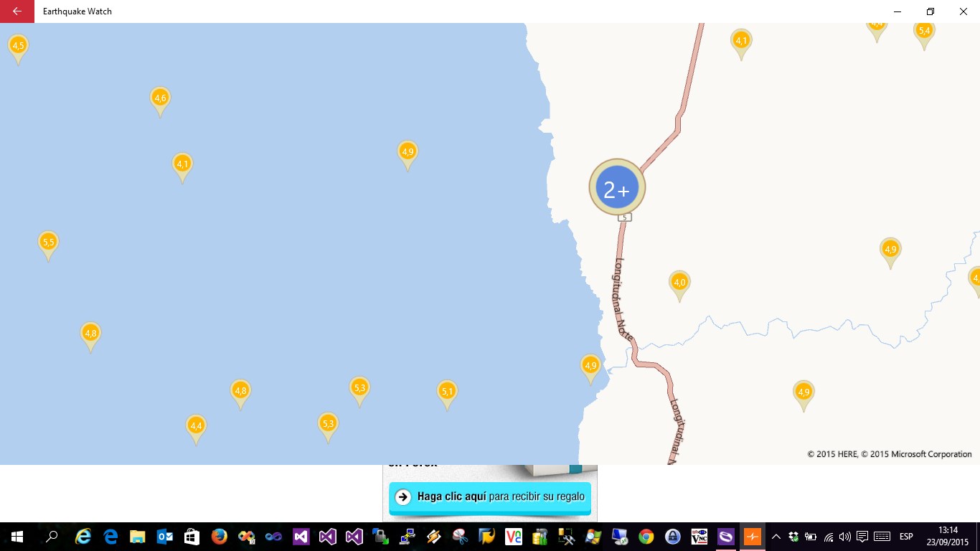Open the Start menu

pos(16,537)
